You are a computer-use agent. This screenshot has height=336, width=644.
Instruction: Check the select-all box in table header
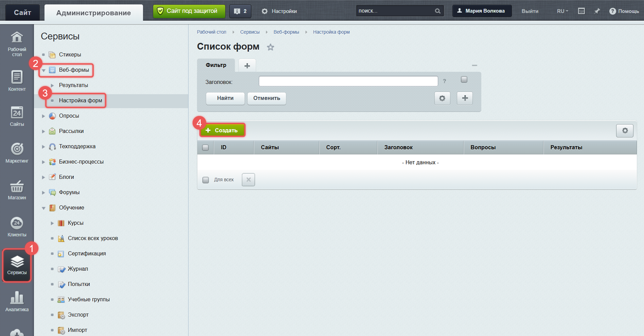205,148
